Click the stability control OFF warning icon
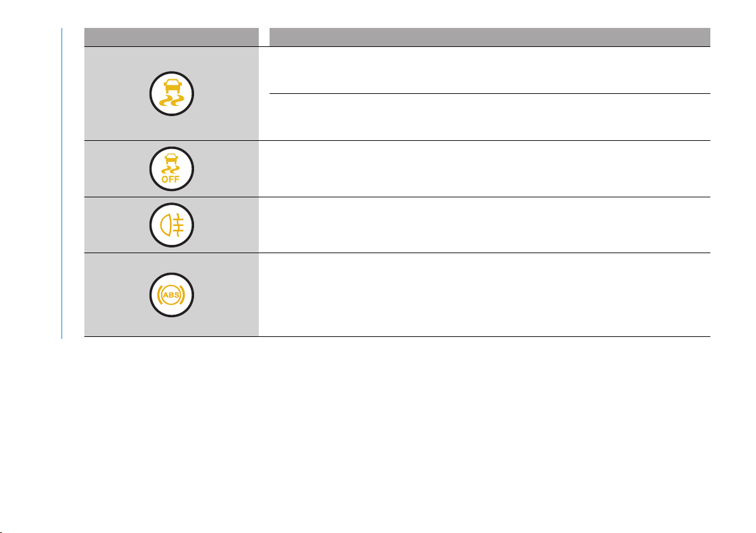Image resolution: width=756 pixels, height=533 pixels. click(172, 169)
